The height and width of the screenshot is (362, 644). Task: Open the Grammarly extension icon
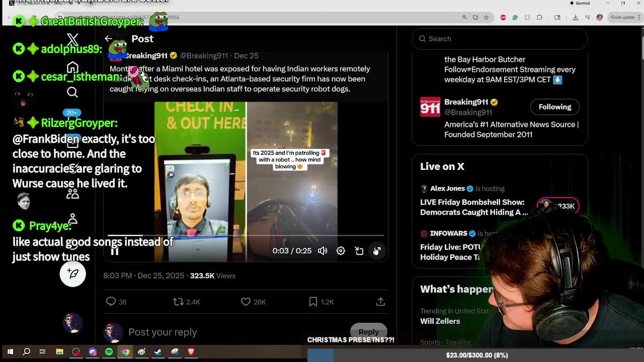(515, 17)
